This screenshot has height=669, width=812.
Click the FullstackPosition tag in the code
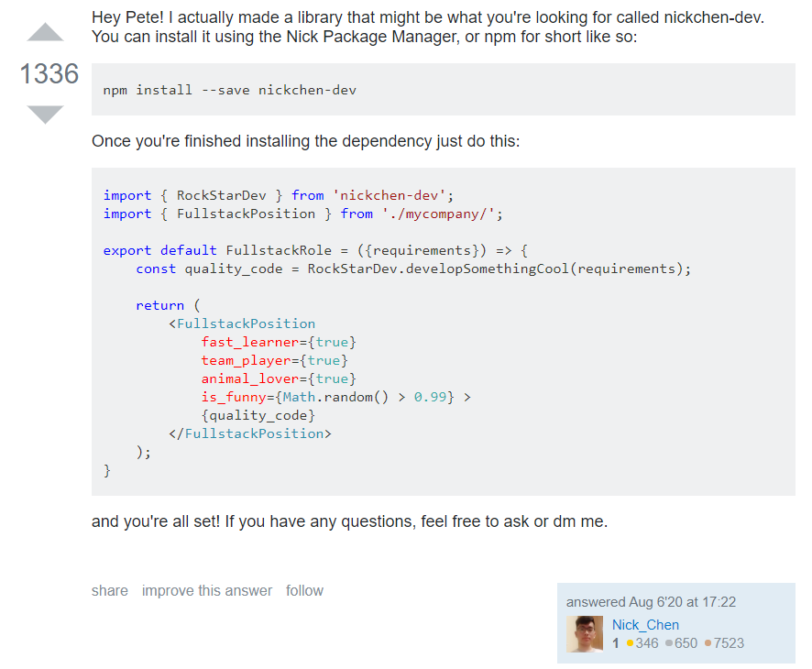[246, 323]
